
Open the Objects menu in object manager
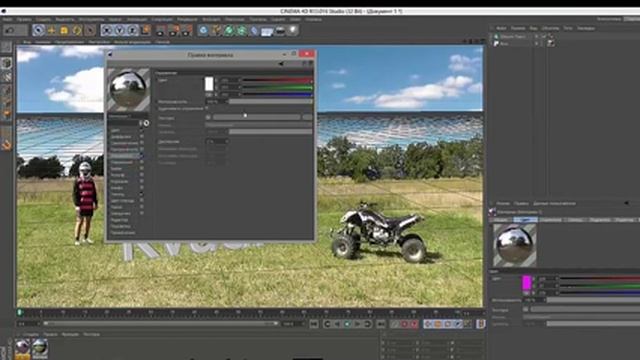[x=550, y=28]
